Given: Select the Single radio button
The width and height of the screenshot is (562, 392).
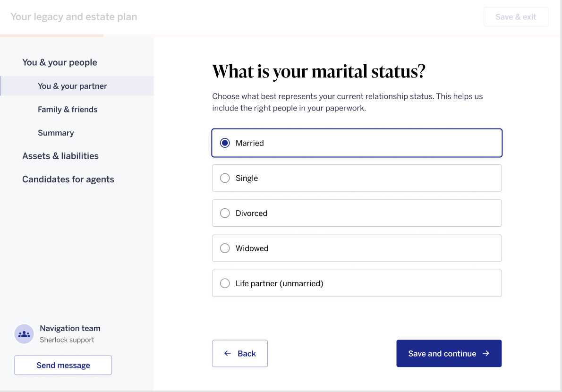Looking at the screenshot, I should coord(225,178).
